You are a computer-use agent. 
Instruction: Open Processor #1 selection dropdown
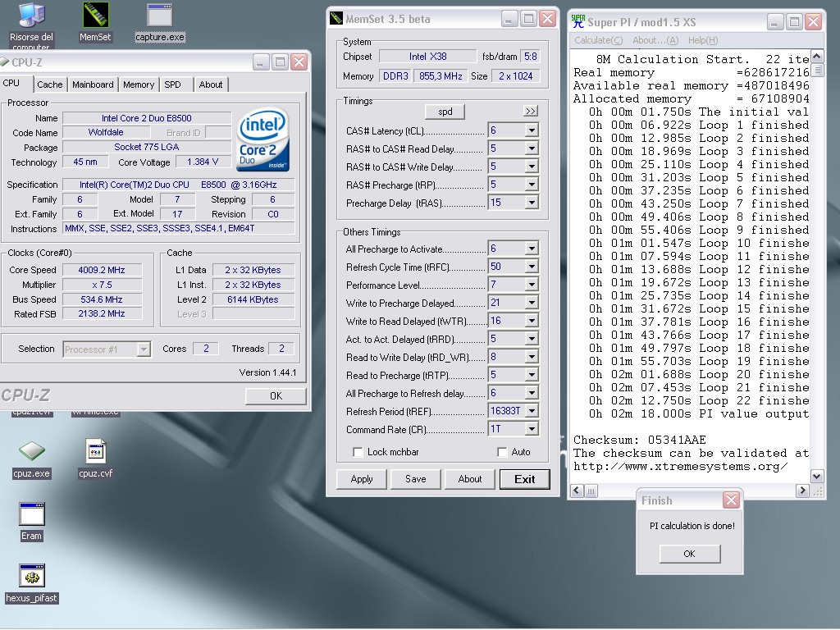(x=143, y=349)
